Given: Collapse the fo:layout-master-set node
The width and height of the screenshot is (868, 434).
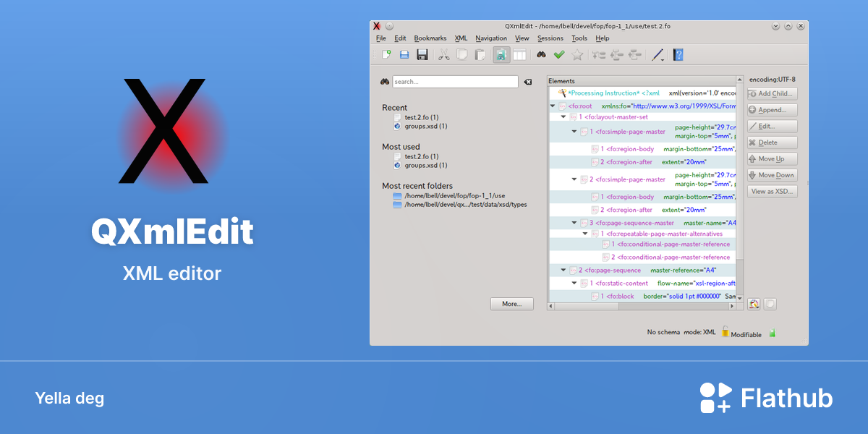Looking at the screenshot, I should coord(563,116).
